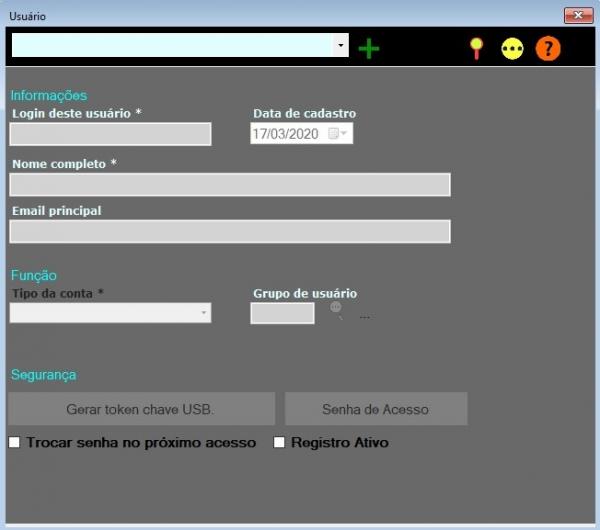This screenshot has height=530, width=600.
Task: Focus the Nome completo text field
Action: coord(230,185)
